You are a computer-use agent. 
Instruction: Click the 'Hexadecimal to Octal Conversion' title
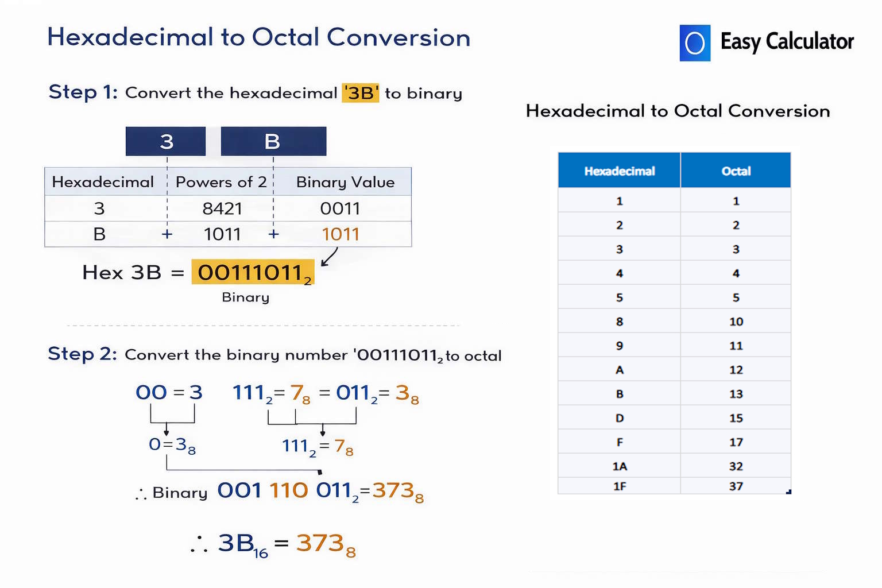(258, 37)
